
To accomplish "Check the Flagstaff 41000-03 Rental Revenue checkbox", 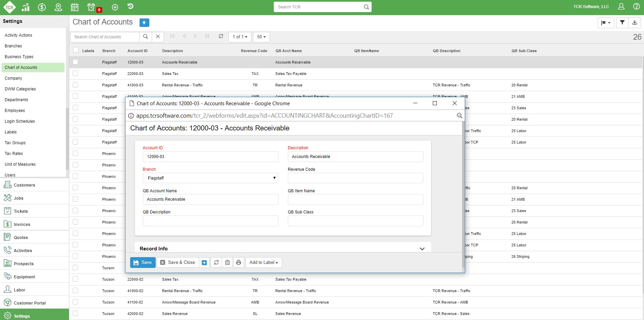I will [75, 85].
